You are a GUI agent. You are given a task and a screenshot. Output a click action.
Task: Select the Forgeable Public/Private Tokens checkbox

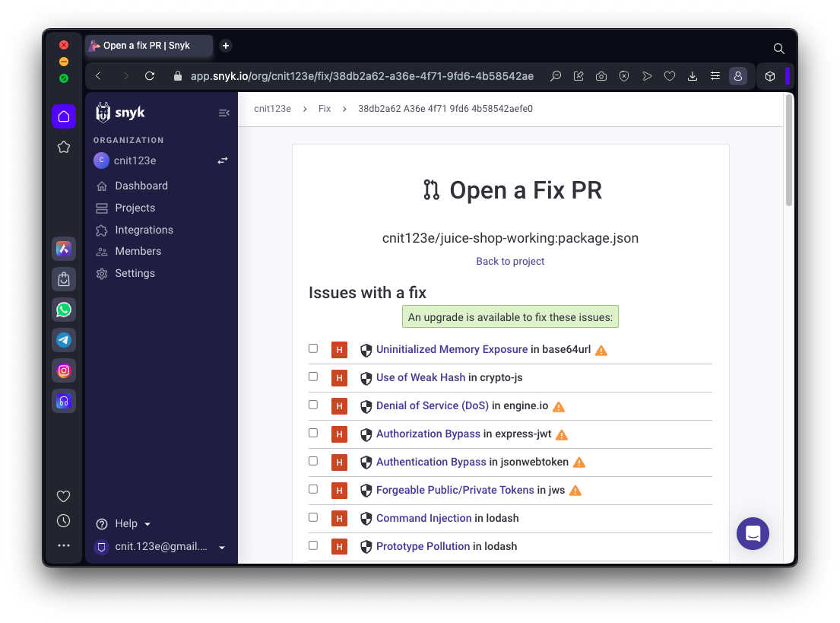(313, 489)
